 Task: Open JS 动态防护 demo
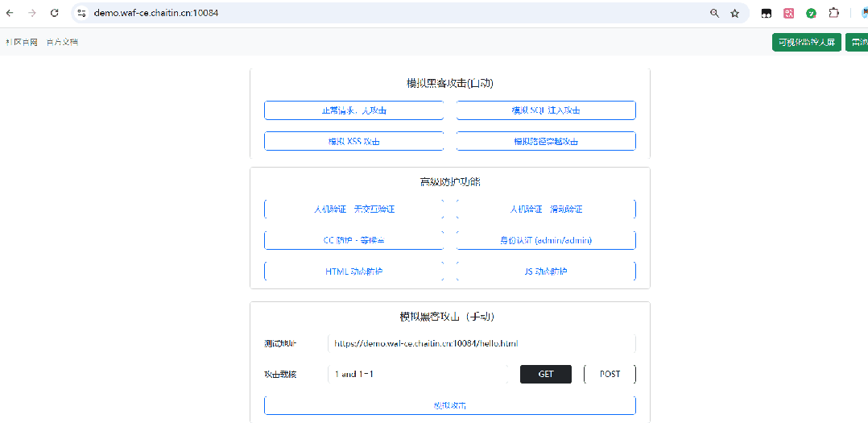(546, 272)
